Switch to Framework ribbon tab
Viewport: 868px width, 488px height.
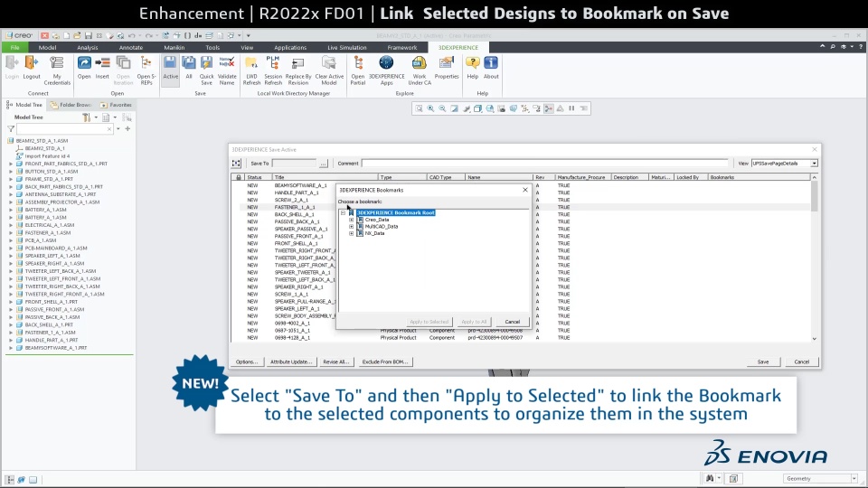[401, 48]
